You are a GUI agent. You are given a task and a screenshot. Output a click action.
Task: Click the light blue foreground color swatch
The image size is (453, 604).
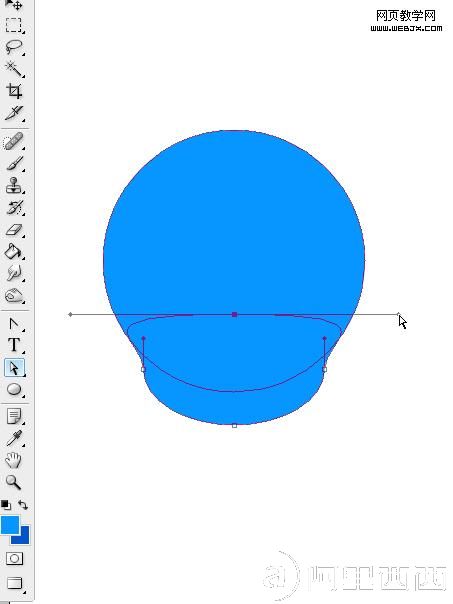[10, 525]
